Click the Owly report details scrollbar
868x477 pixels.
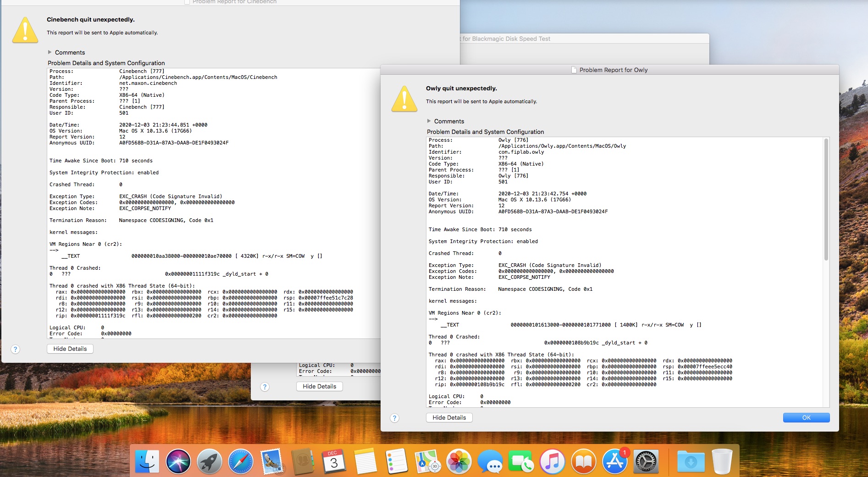tap(826, 200)
